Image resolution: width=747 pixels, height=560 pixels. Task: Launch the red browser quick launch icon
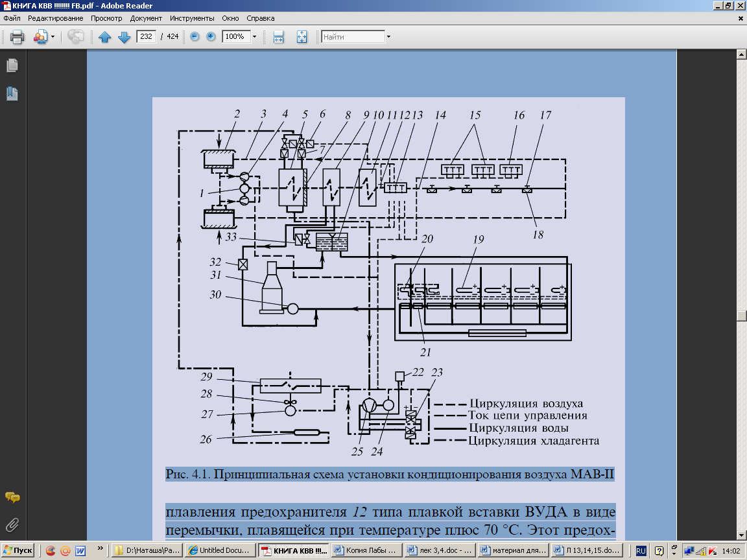click(50, 551)
